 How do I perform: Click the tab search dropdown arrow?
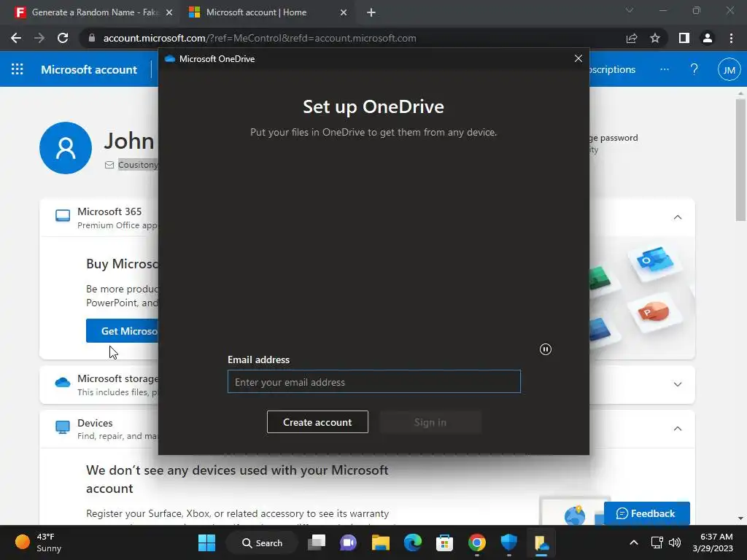630,10
